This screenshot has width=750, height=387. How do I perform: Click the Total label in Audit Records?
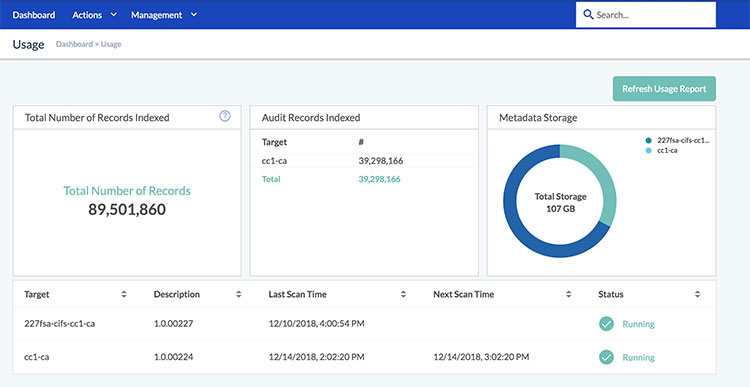tap(271, 180)
